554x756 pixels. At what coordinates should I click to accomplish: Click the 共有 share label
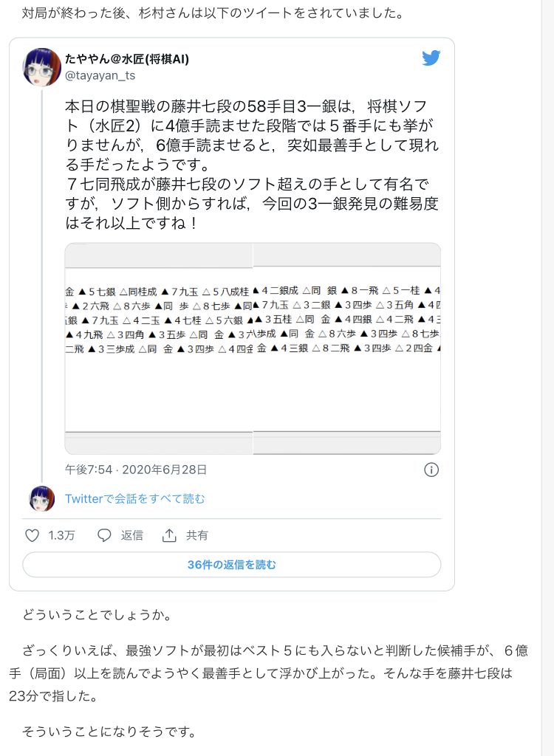coord(197,535)
